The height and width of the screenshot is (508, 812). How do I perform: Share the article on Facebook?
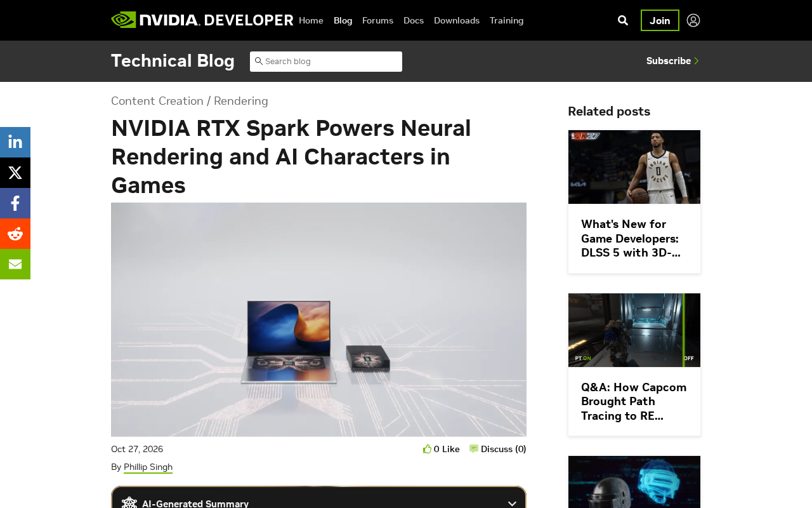(15, 203)
